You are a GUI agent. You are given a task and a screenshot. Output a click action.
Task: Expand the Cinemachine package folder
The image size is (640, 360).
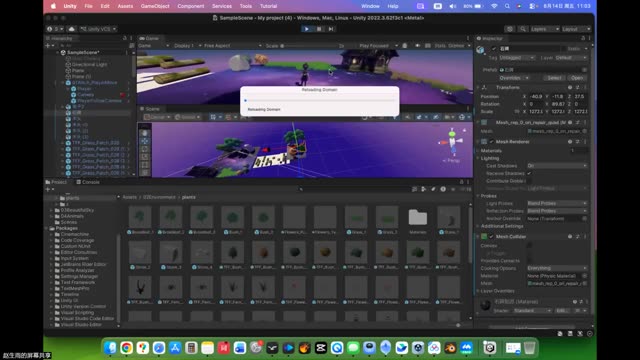[52, 234]
